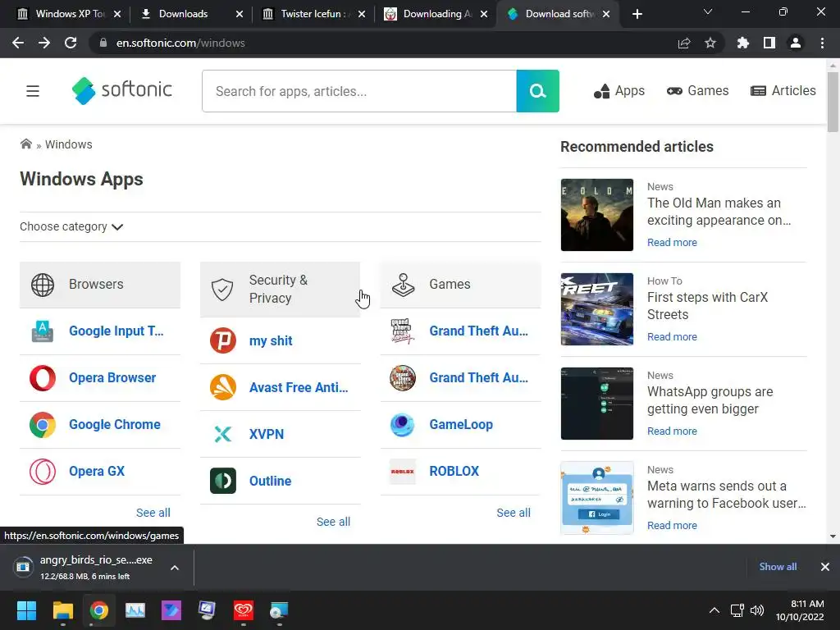Open the Security & Privacy category header
This screenshot has height=630, width=840.
281,290
